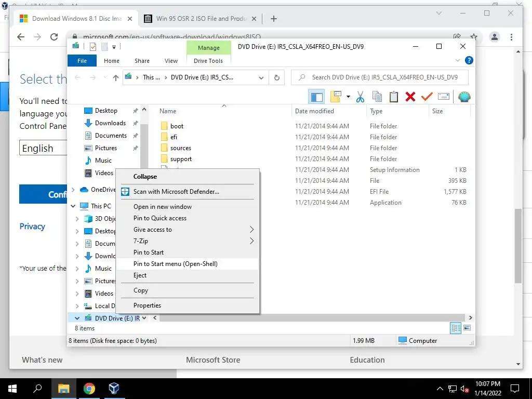Viewport: 532px width, 399px height.
Task: Click VirtualBox icon in taskbar
Action: [114, 389]
